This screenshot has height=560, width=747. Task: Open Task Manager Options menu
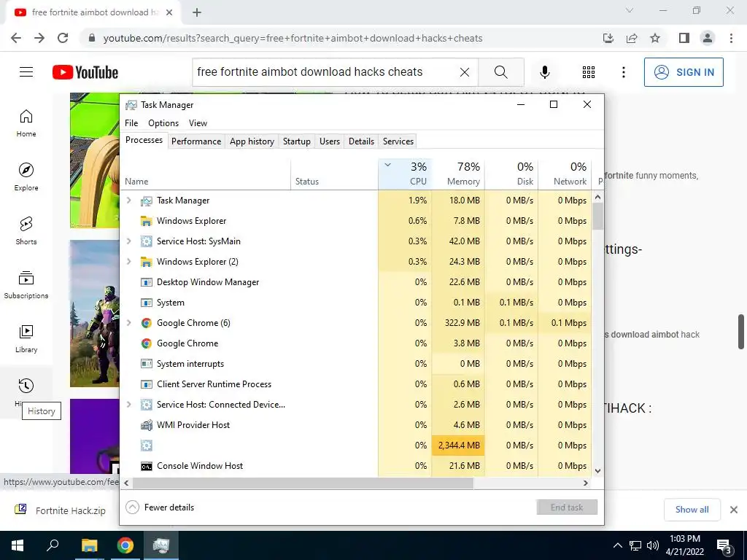(163, 122)
